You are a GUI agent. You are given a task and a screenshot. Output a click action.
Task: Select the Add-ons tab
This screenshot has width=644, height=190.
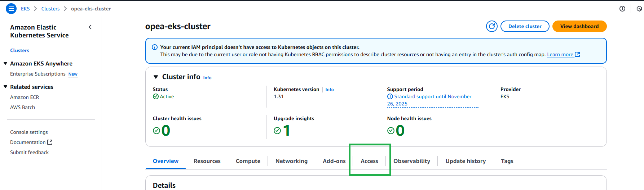click(334, 161)
